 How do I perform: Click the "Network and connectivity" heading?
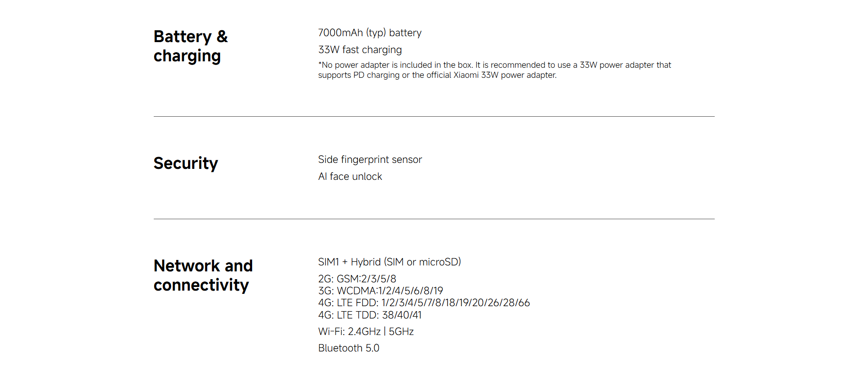point(203,275)
